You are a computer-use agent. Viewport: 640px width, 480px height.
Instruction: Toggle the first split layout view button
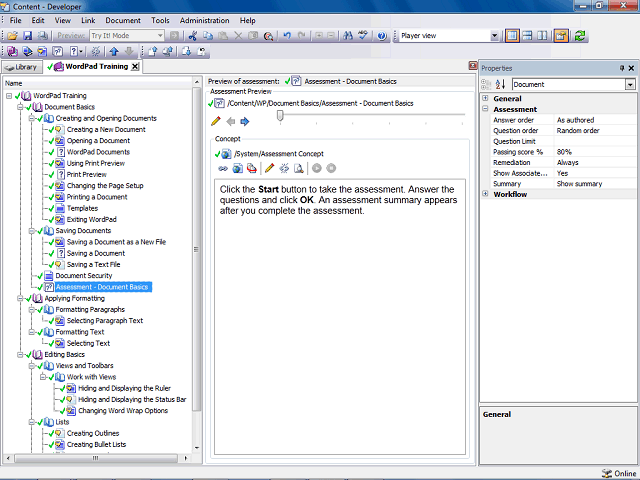pos(512,36)
